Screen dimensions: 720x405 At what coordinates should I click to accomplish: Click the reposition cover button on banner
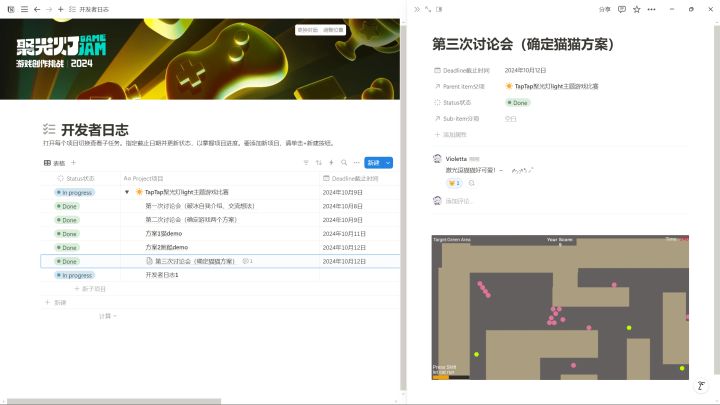[333, 30]
